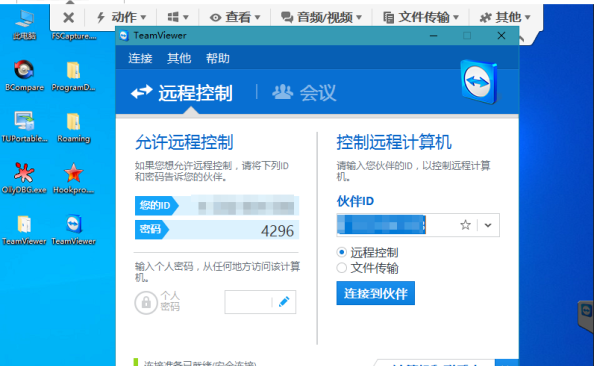Select the ProgramD... folder icon
Image resolution: width=594 pixels, height=366 pixels.
(73, 76)
